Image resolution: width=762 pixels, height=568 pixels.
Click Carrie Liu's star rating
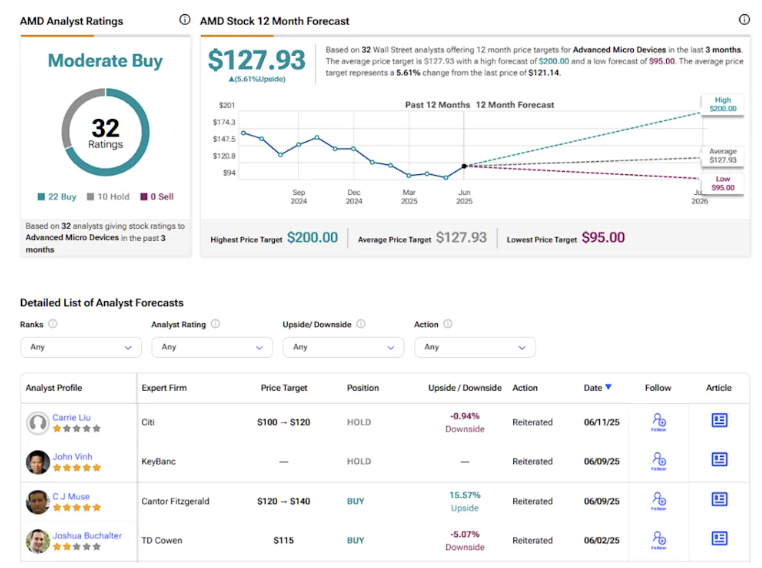(77, 429)
